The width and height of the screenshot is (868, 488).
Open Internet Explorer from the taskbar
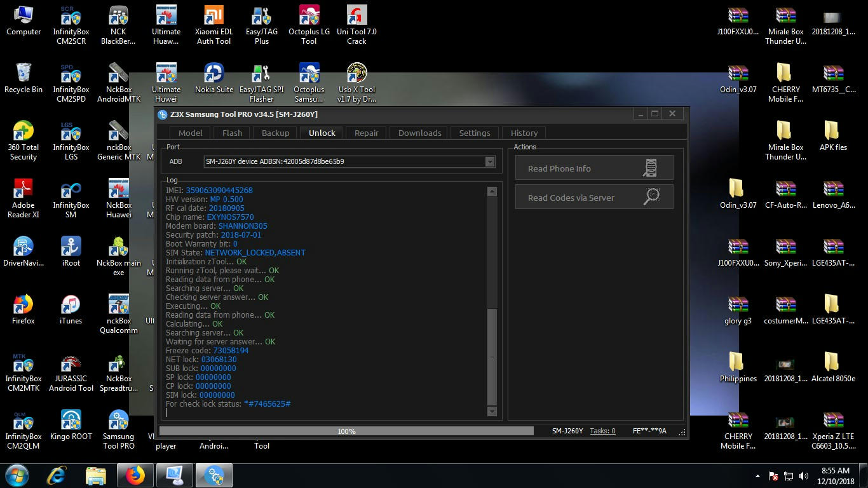[57, 475]
